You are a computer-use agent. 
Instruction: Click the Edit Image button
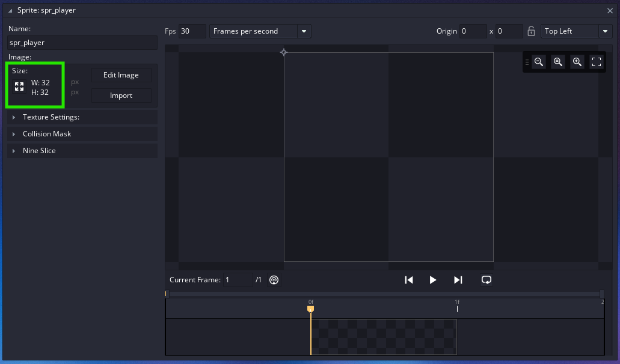point(121,75)
